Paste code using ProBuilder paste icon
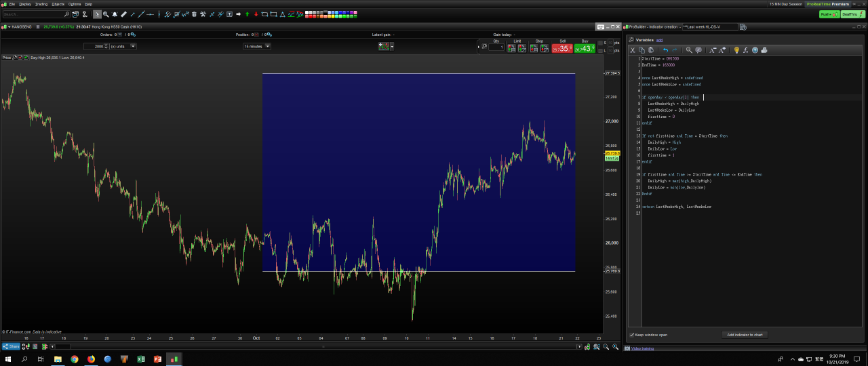The width and height of the screenshot is (868, 366). point(651,50)
